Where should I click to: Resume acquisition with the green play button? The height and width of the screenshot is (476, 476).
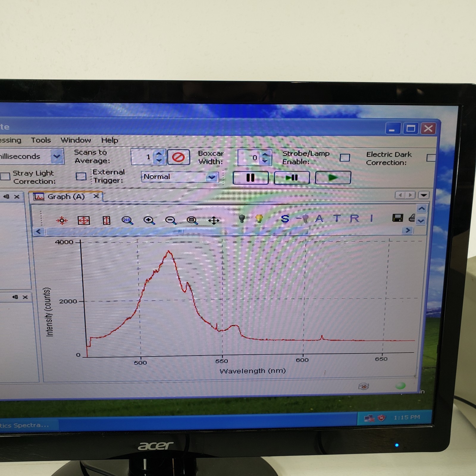pos(332,177)
